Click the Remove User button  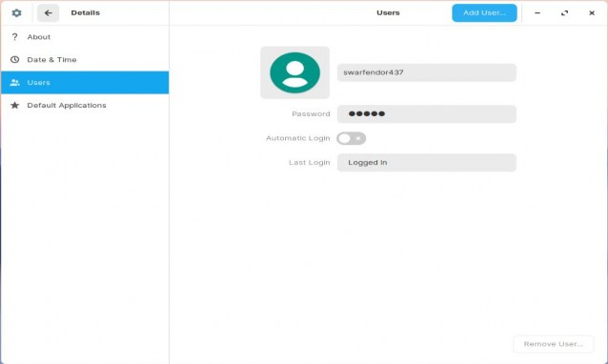click(554, 344)
